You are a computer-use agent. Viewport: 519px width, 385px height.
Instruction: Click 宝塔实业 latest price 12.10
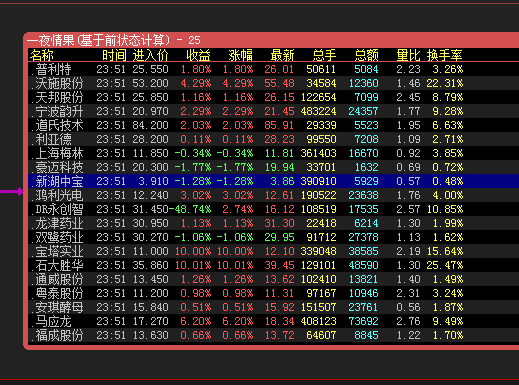pos(279,251)
